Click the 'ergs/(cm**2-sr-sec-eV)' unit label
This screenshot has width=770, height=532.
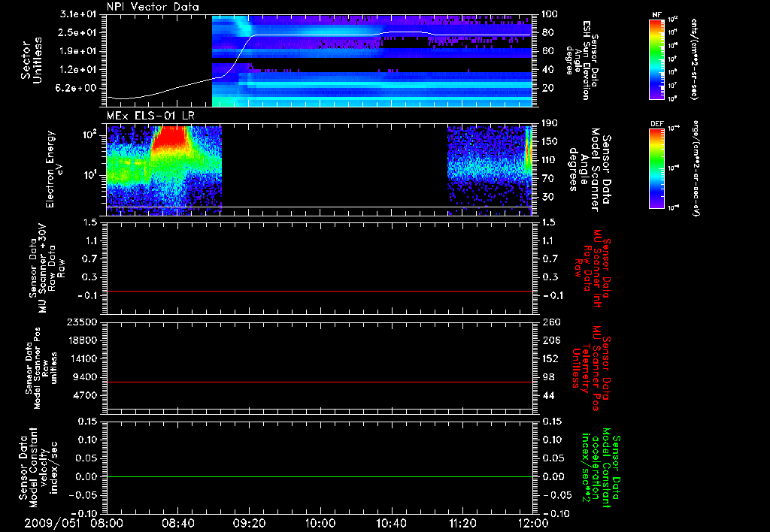pos(696,168)
